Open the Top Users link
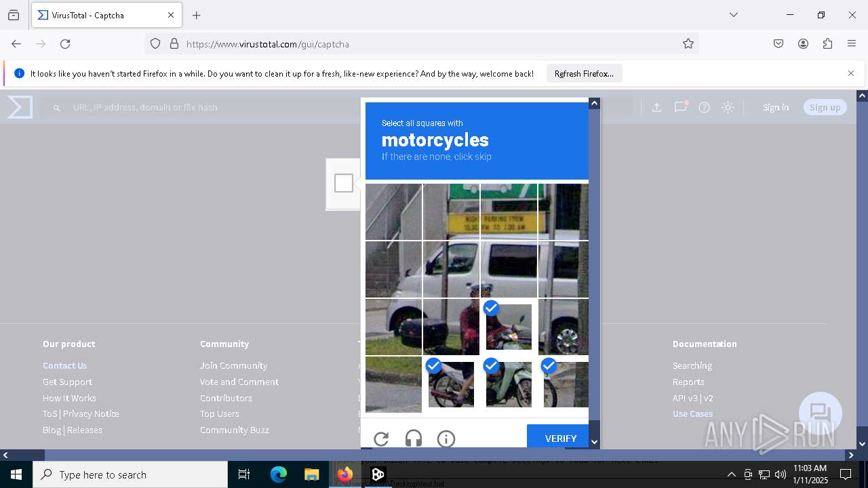 [x=219, y=413]
